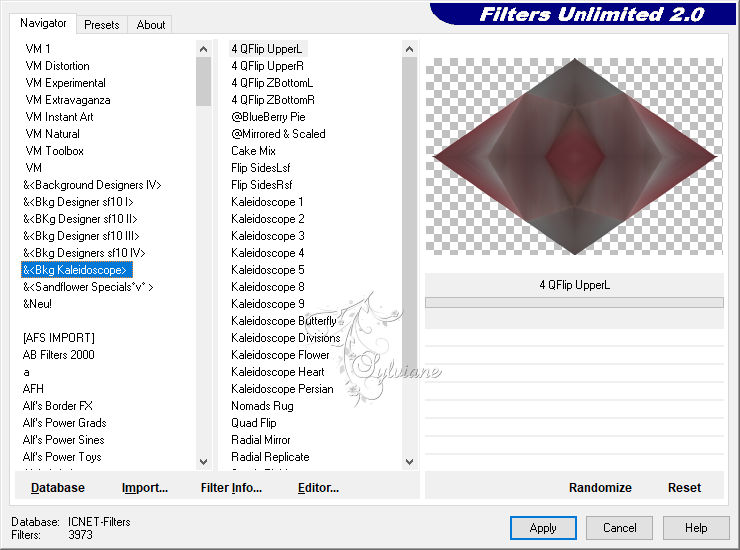Choose the Radial Mirror filter

261,440
